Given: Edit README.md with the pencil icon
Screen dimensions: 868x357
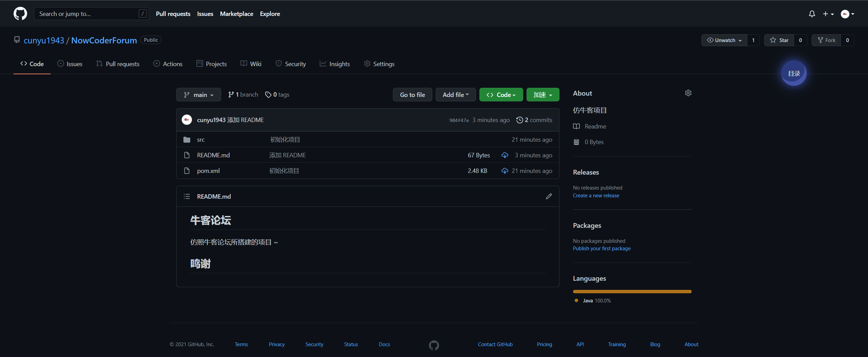Looking at the screenshot, I should [549, 196].
